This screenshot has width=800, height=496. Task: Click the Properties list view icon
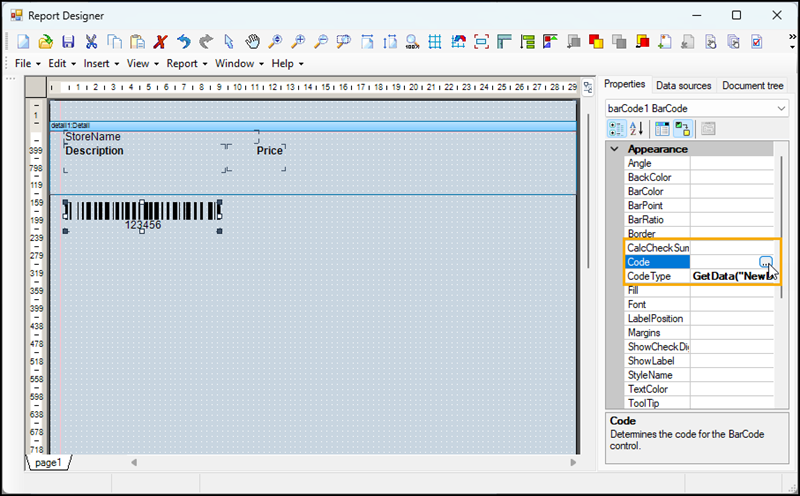click(x=662, y=129)
